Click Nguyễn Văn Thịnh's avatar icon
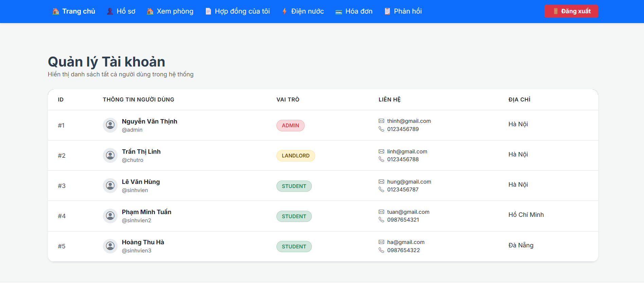This screenshot has height=283, width=644. click(x=110, y=125)
